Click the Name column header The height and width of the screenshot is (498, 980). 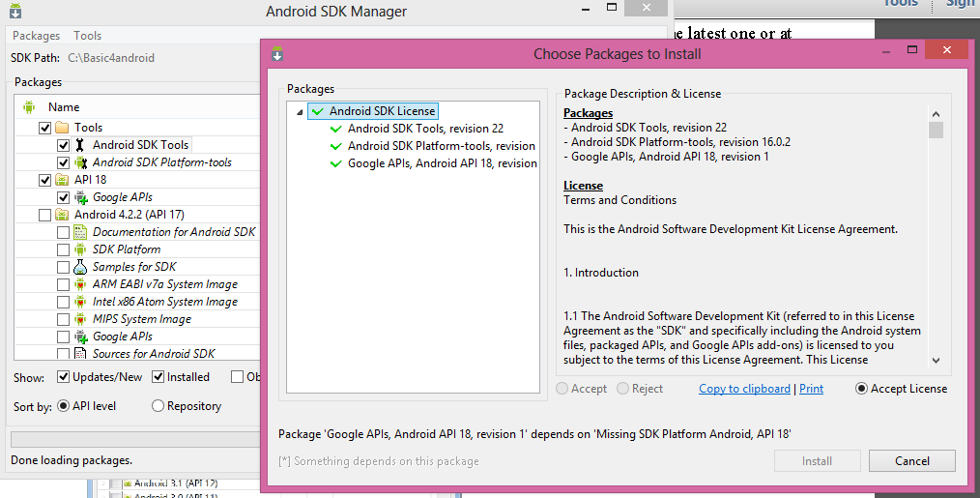[64, 107]
